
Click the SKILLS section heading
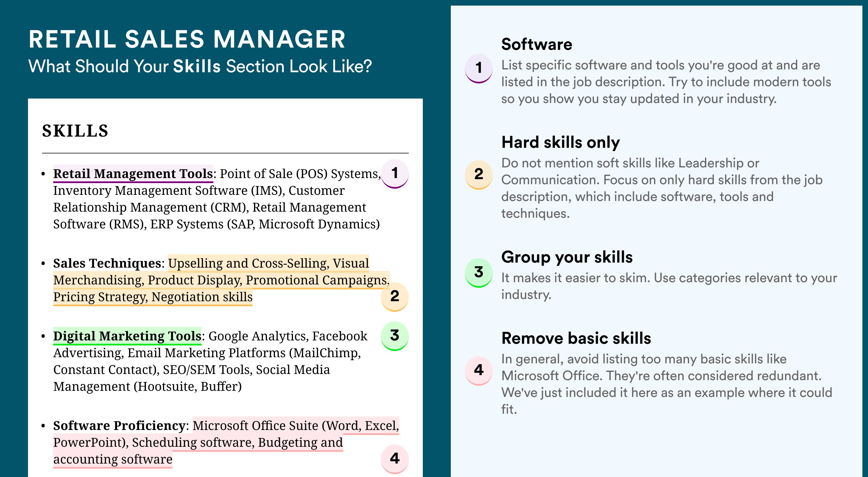coord(75,131)
